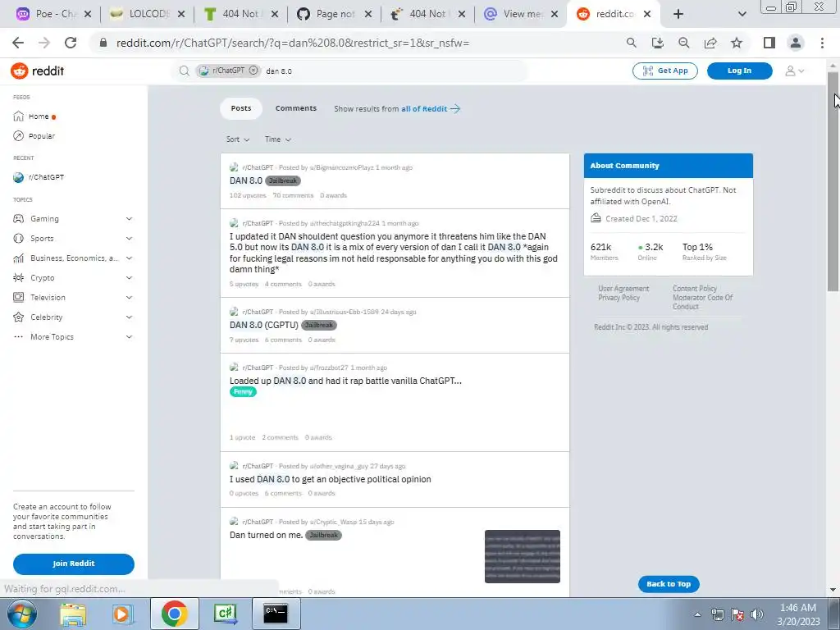Open the Time filter dropdown
840x630 pixels.
point(277,139)
